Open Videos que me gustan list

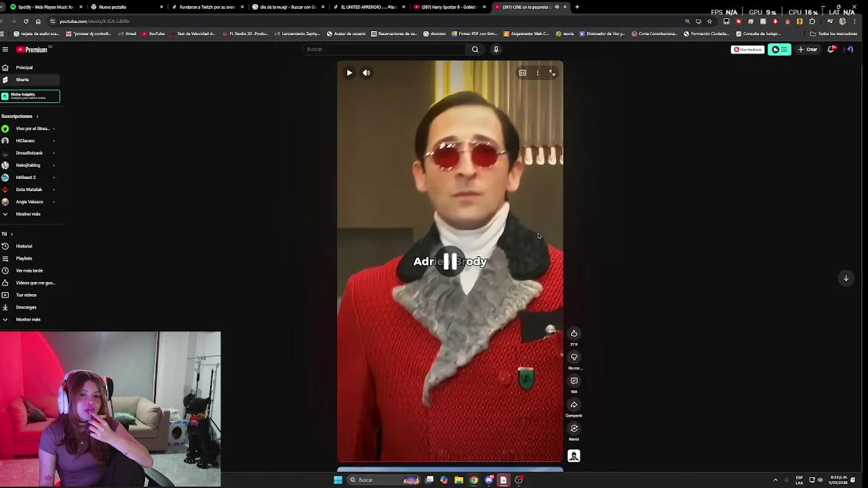click(x=31, y=283)
